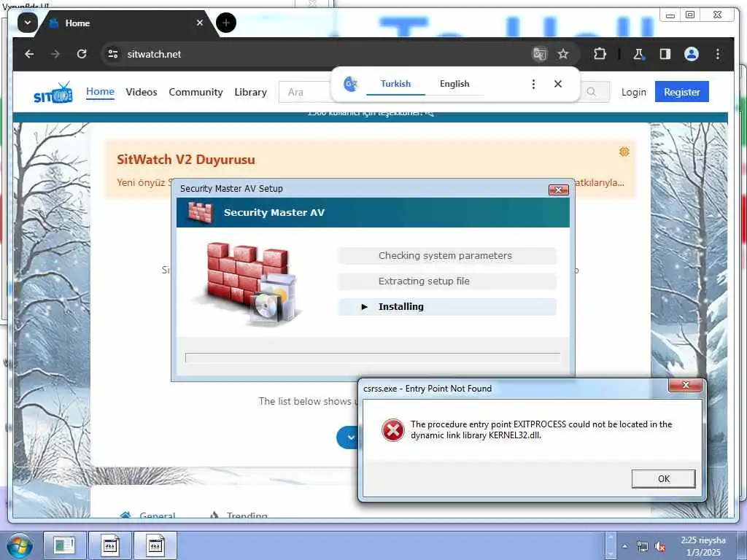Close the Google Translate popup
Image resolution: width=747 pixels, height=560 pixels.
tap(558, 84)
